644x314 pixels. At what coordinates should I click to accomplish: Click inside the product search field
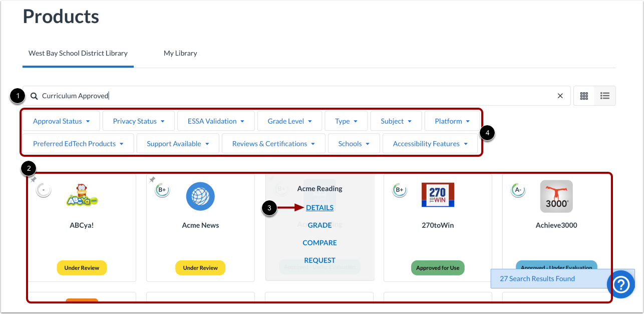coord(200,95)
